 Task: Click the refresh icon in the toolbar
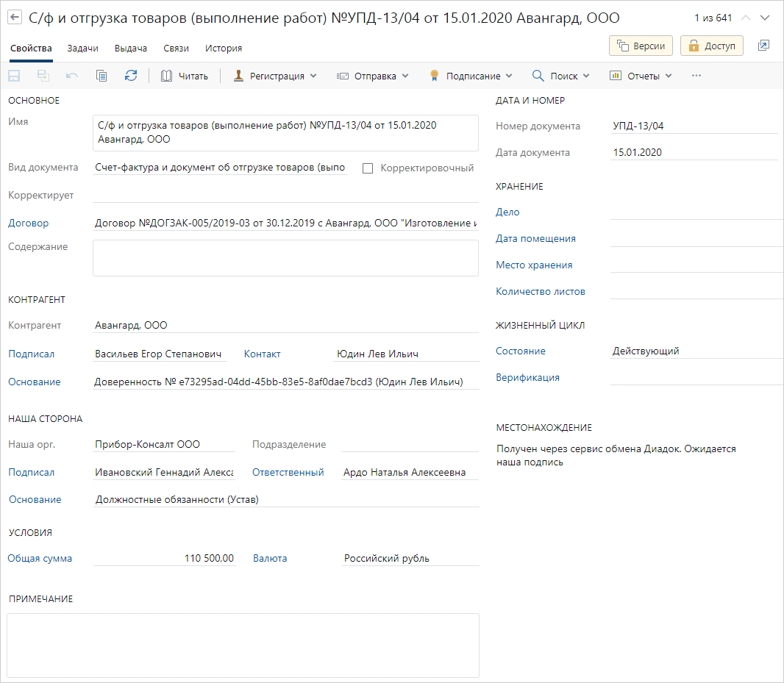pyautogui.click(x=131, y=76)
